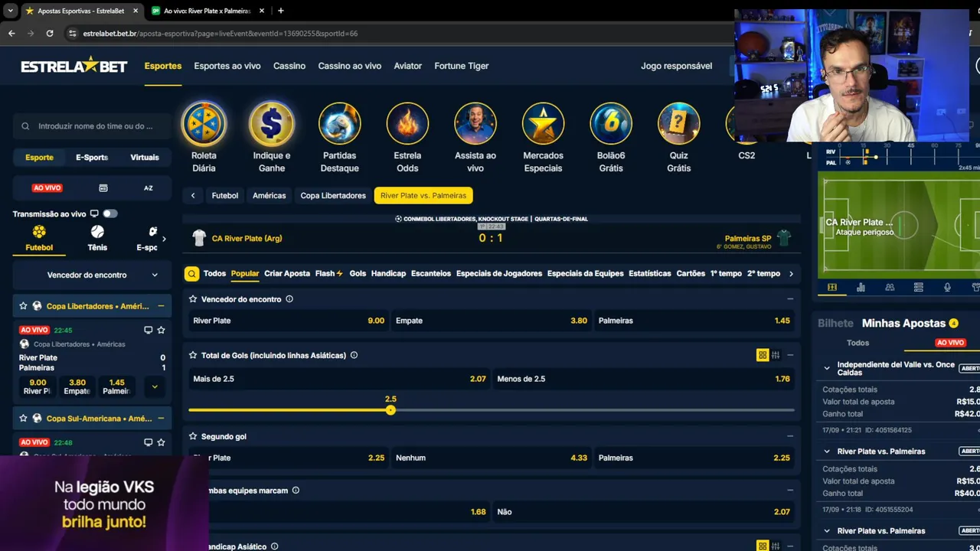
Task: Collapse the Ambas equipes marcam market section
Action: [x=790, y=491]
